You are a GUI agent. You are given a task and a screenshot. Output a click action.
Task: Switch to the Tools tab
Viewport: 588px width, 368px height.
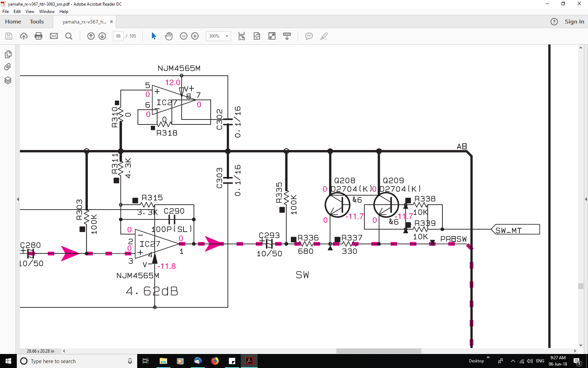pos(37,22)
